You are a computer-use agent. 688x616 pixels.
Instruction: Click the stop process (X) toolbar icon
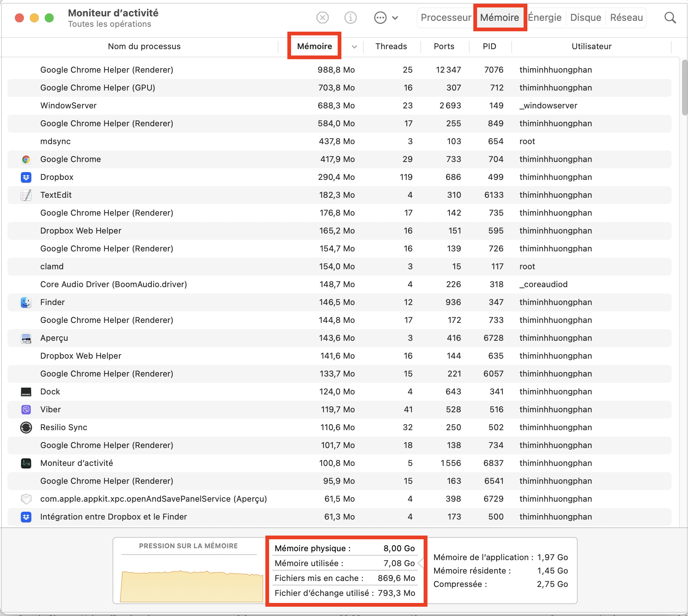(322, 18)
